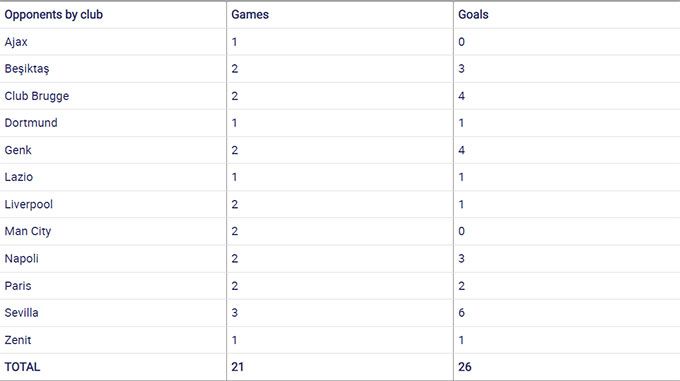Viewport: 680px width, 381px height.
Task: Select the Beşiktaş club cell
Action: pos(27,69)
